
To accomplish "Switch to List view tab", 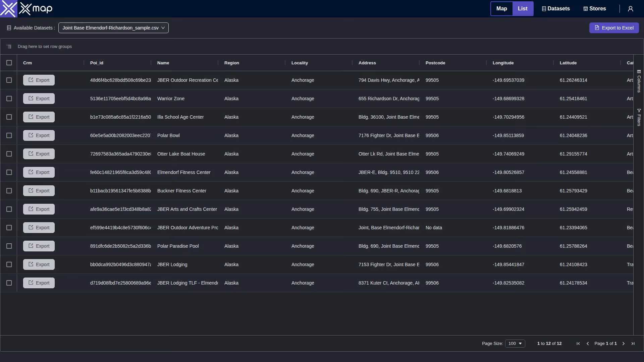I will point(523,9).
